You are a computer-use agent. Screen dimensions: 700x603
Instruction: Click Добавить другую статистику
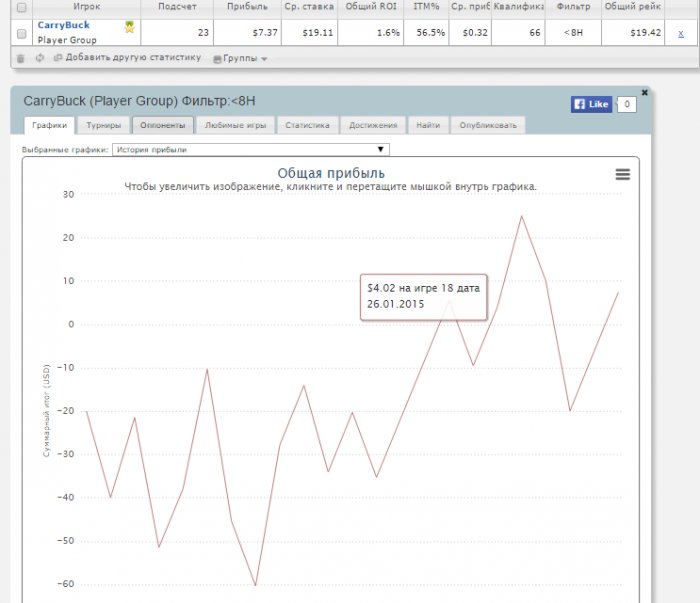128,58
